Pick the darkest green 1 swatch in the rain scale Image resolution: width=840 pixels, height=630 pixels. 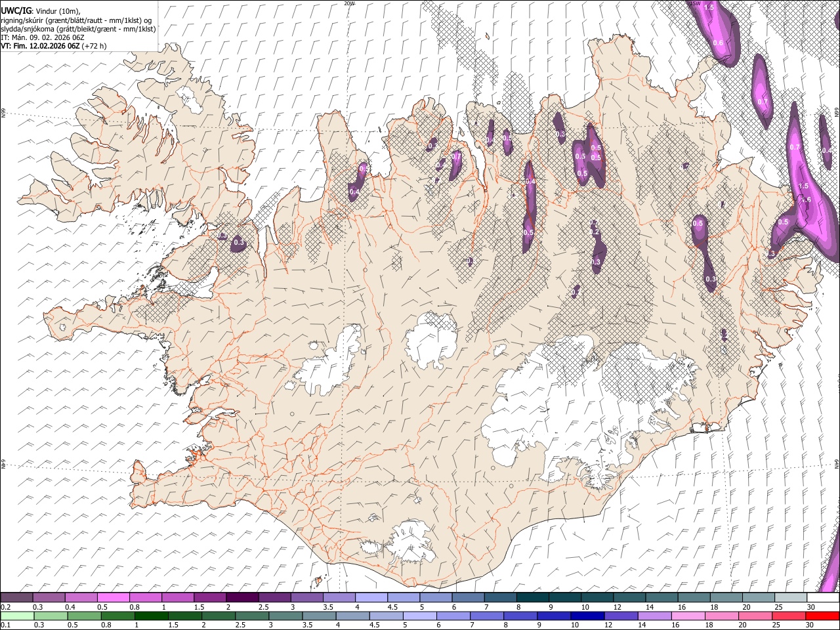pyautogui.click(x=151, y=616)
